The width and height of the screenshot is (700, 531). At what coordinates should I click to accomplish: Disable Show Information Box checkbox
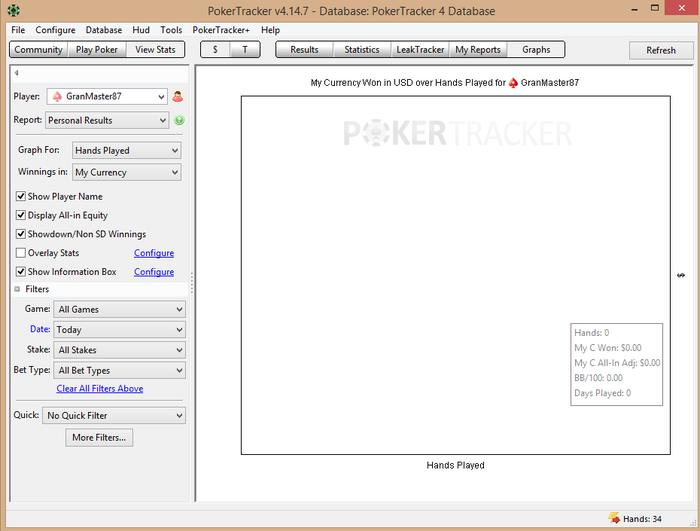tap(21, 272)
